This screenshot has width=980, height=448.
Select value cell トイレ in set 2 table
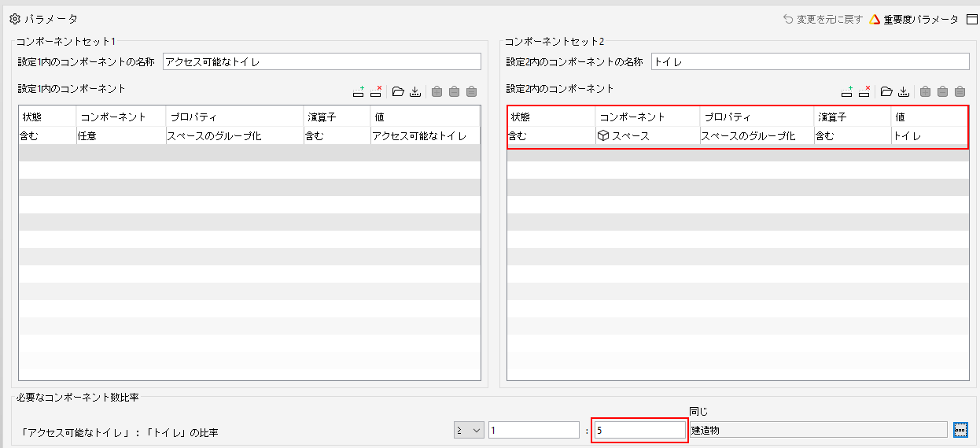[930, 135]
